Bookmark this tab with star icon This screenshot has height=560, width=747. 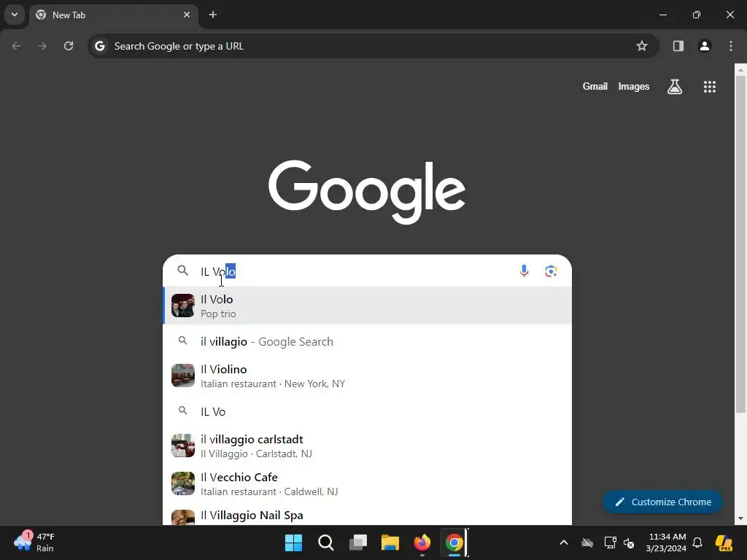click(x=642, y=46)
